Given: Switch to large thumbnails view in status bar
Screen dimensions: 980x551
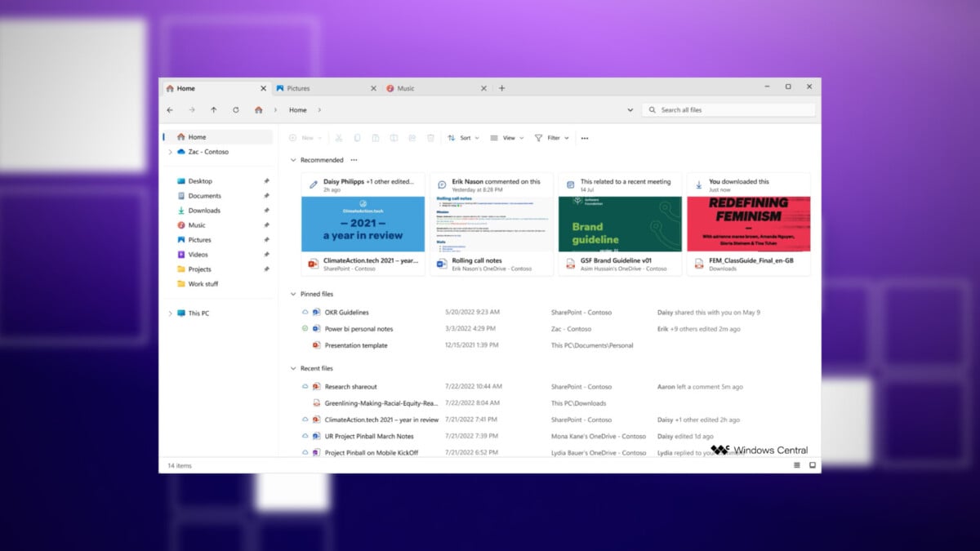Looking at the screenshot, I should (813, 465).
